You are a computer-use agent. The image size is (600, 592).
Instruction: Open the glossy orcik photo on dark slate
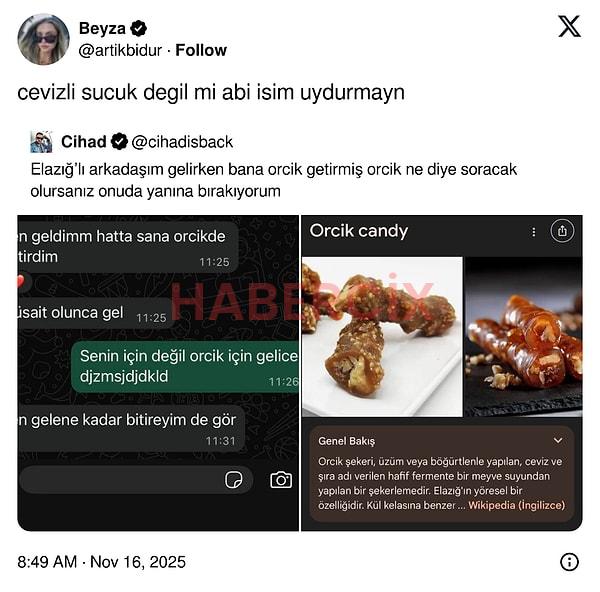[x=523, y=337]
